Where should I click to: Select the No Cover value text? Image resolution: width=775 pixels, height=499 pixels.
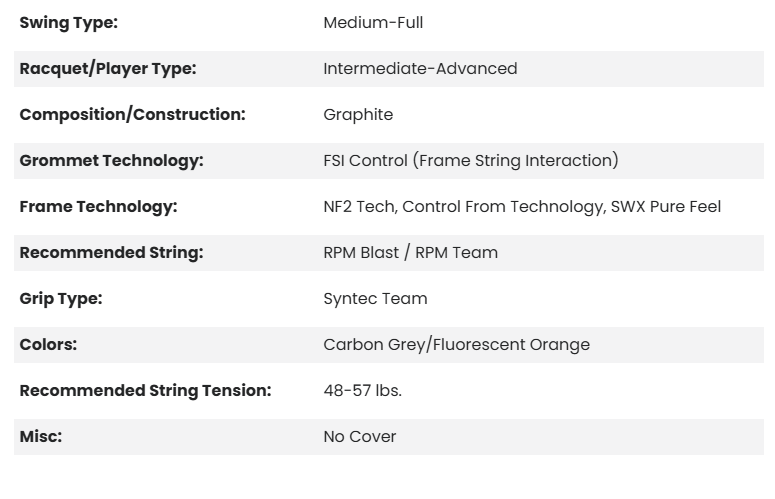pos(359,437)
